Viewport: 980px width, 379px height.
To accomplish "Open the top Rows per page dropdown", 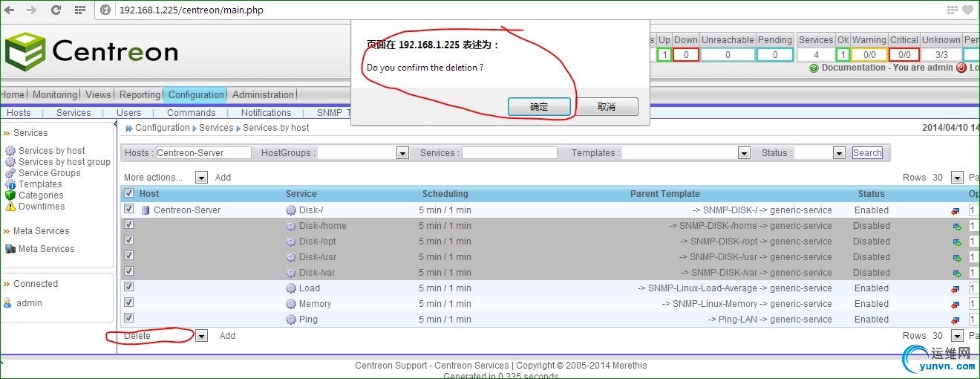I will tap(957, 178).
